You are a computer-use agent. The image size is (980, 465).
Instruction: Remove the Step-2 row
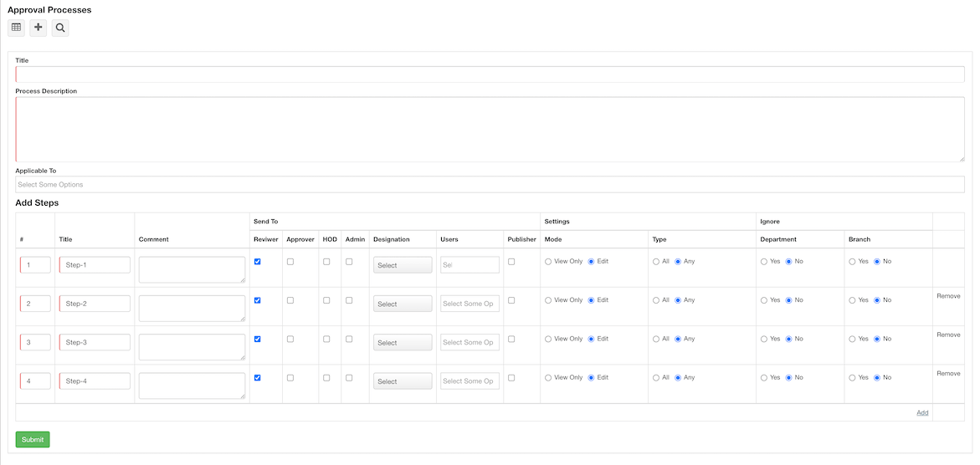948,296
